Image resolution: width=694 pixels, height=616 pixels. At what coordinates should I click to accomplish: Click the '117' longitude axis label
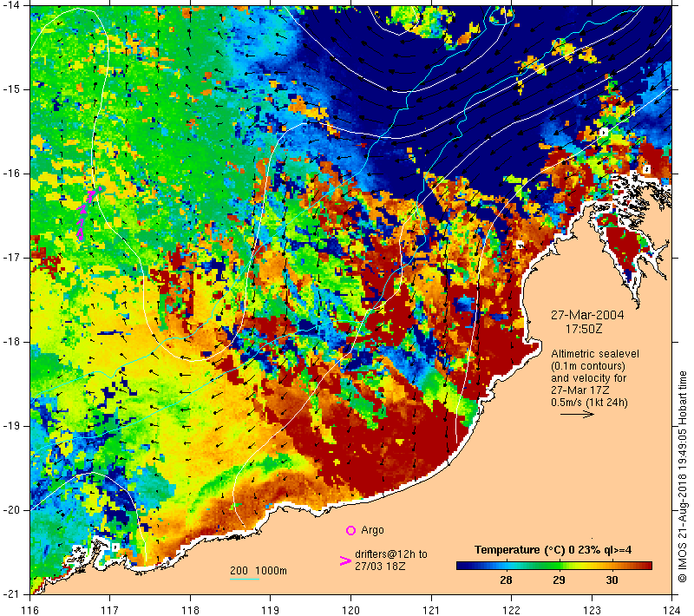point(110,610)
